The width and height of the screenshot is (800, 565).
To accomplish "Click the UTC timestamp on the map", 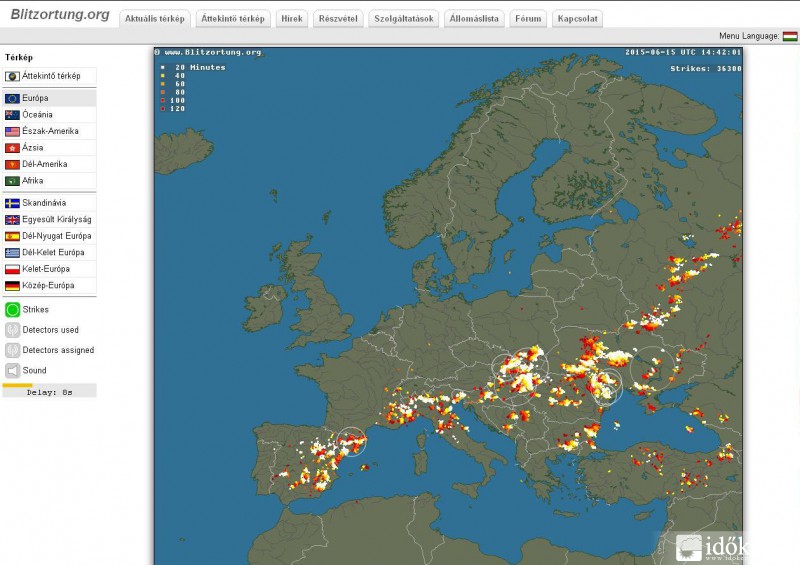I will [x=683, y=52].
